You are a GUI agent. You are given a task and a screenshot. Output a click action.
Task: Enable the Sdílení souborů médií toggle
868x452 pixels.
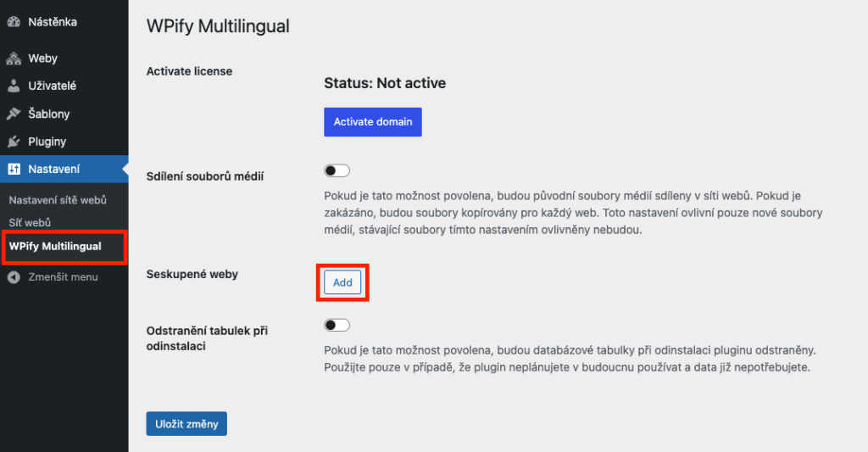click(x=337, y=170)
